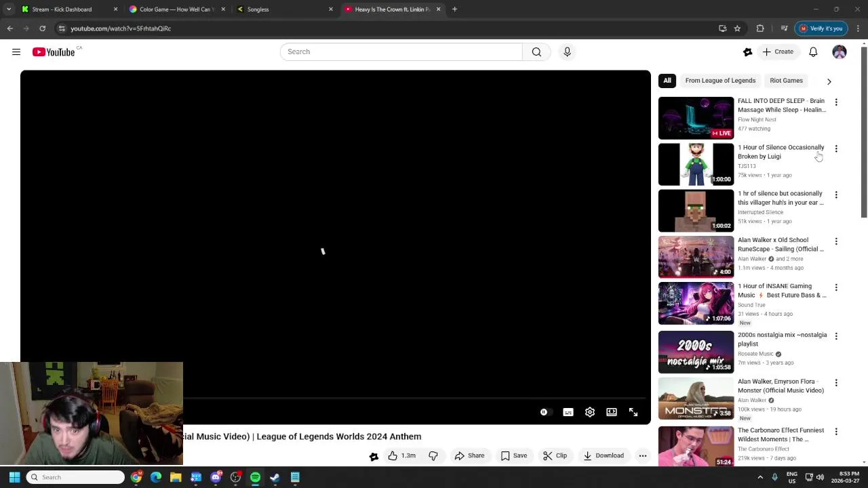Image resolution: width=868 pixels, height=488 pixels.
Task: Switch to Stream - Kick Dashboard tab
Action: [69, 9]
